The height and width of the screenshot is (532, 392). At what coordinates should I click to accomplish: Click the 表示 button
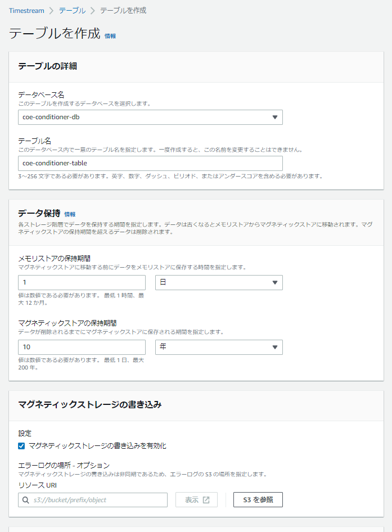point(196,499)
